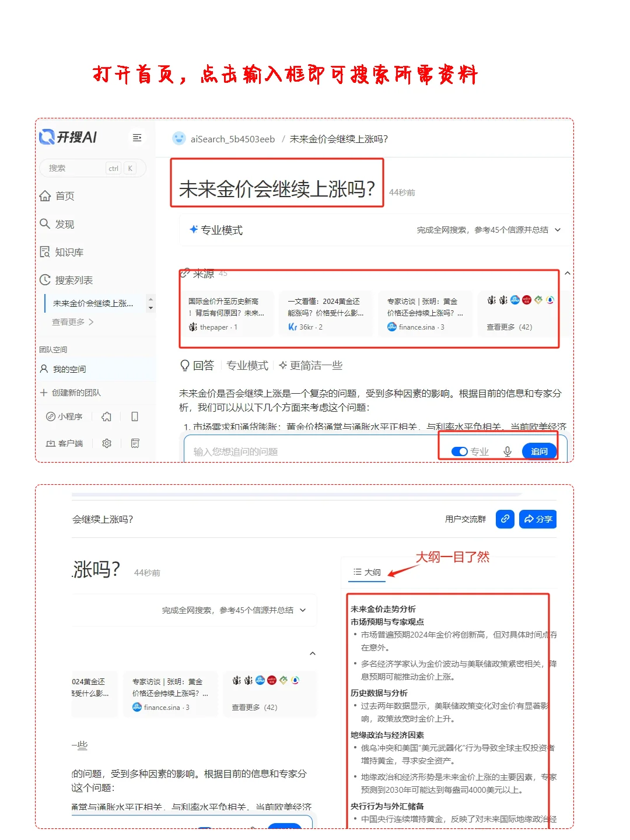The image size is (630, 840).
Task: Open the 分享 share button
Action: coord(537,519)
